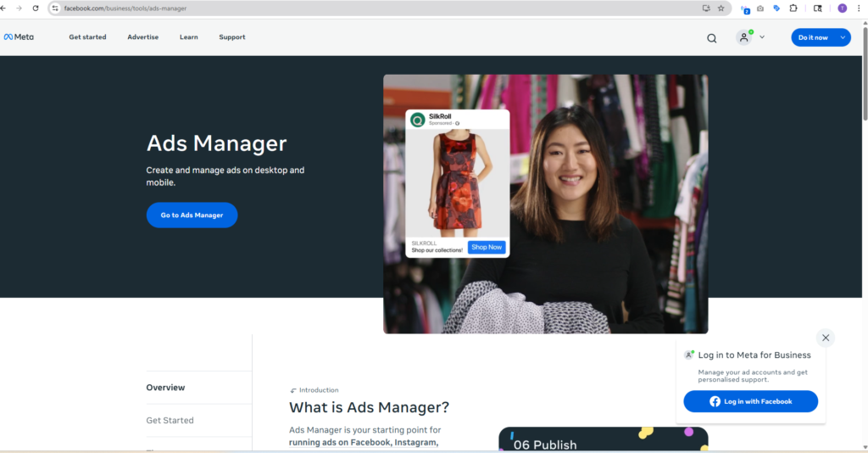The width and height of the screenshot is (868, 453).
Task: Click 'Create and manage ads on desktop' subtitle
Action: [225, 176]
